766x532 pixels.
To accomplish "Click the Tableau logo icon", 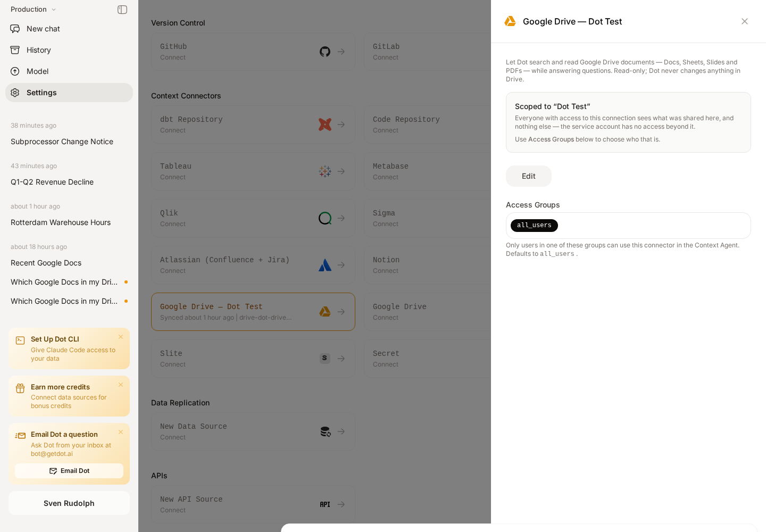I will [x=325, y=171].
